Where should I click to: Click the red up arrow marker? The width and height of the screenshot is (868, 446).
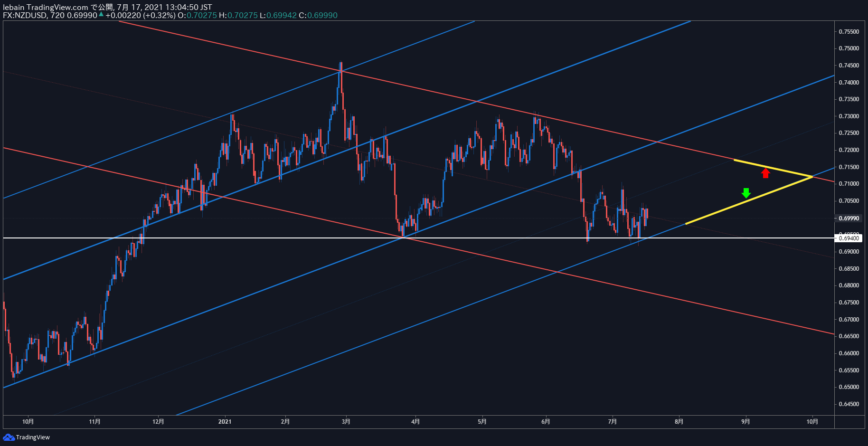pyautogui.click(x=765, y=173)
